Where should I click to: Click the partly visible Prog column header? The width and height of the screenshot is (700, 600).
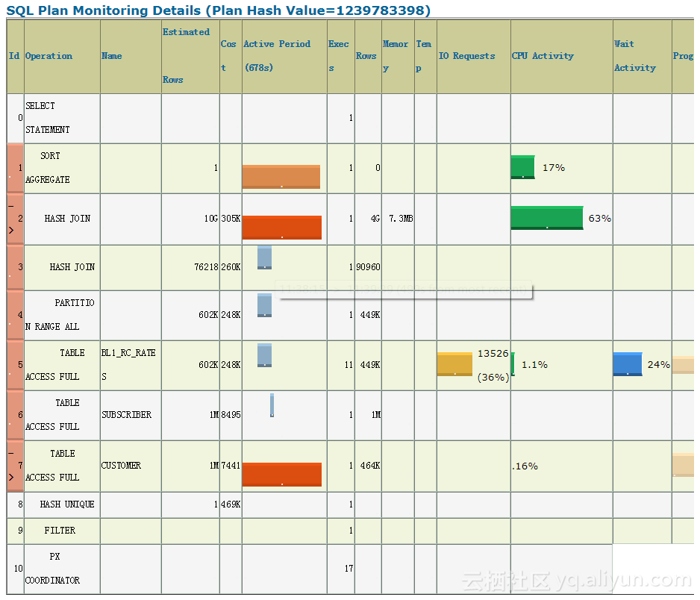[x=683, y=56]
